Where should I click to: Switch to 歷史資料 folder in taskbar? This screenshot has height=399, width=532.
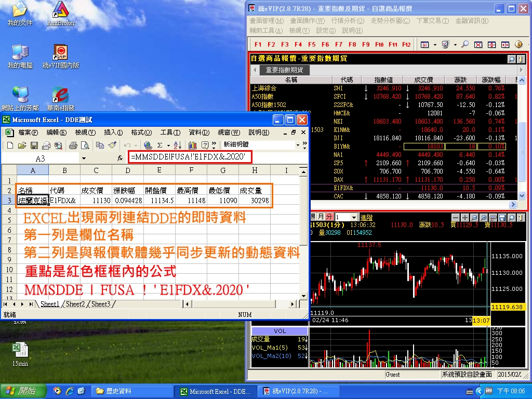tap(131, 391)
